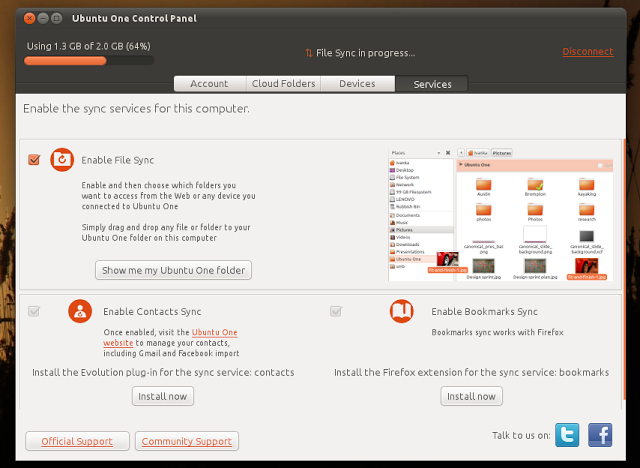The width and height of the screenshot is (640, 468).
Task: Minimize the Ubuntu One Control Panel window
Action: (x=43, y=18)
